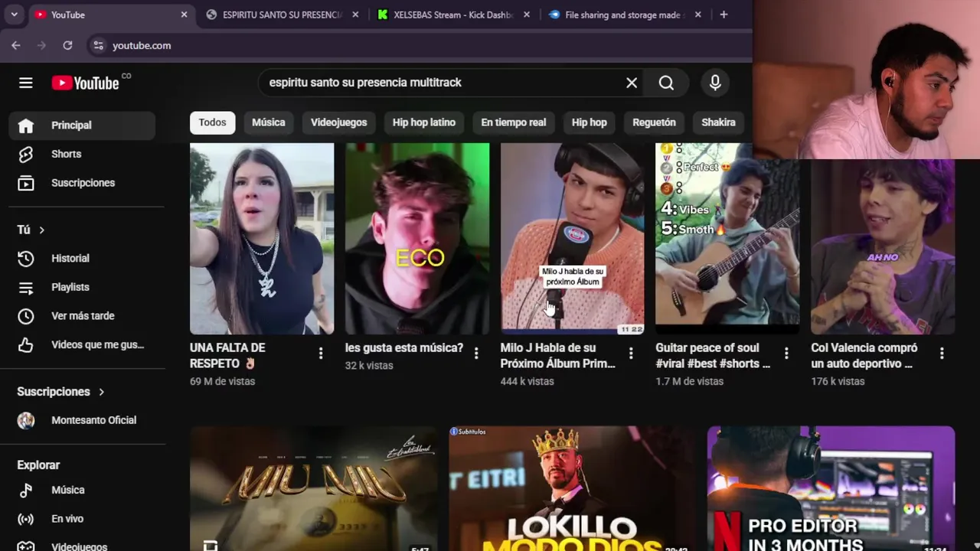980x551 pixels.
Task: Click title les gusta esta música?
Action: coord(404,348)
